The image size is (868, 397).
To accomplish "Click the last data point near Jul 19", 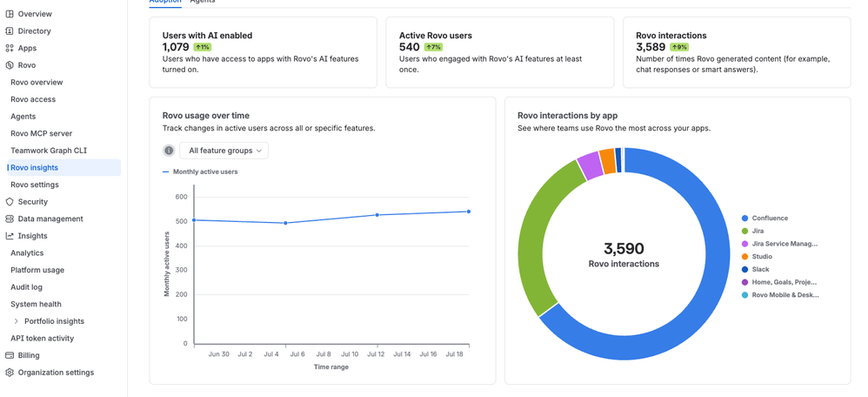I will coord(468,212).
